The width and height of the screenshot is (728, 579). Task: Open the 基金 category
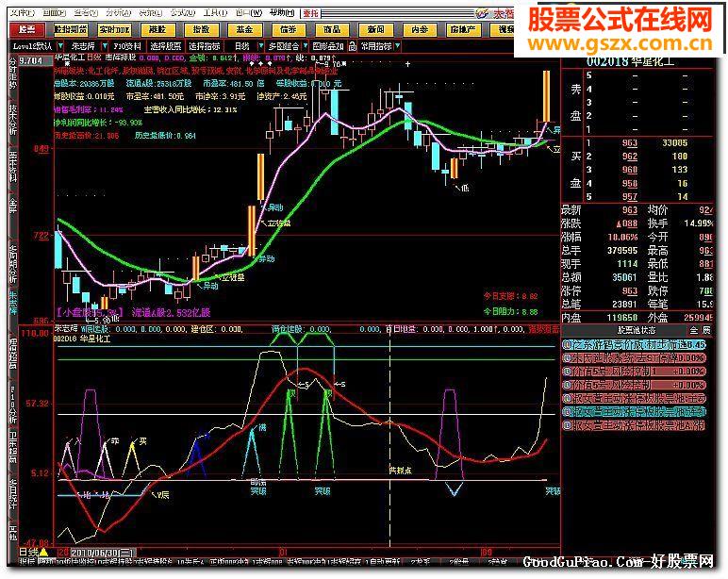[x=244, y=30]
